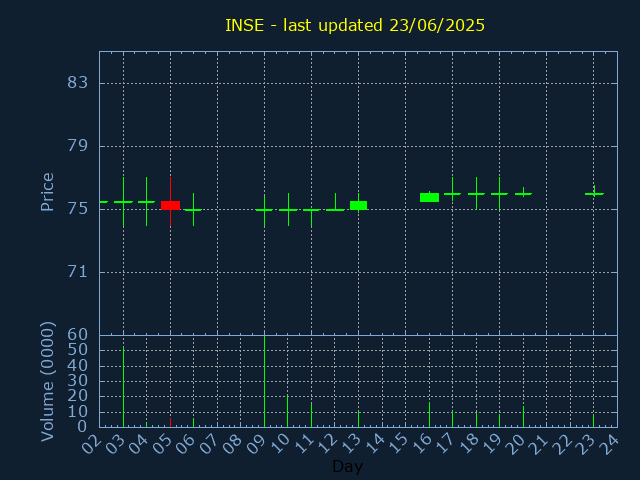Viewport: 640px width, 480px height.
Task: Click the day 18 price candlestick
Action: [x=476, y=194]
